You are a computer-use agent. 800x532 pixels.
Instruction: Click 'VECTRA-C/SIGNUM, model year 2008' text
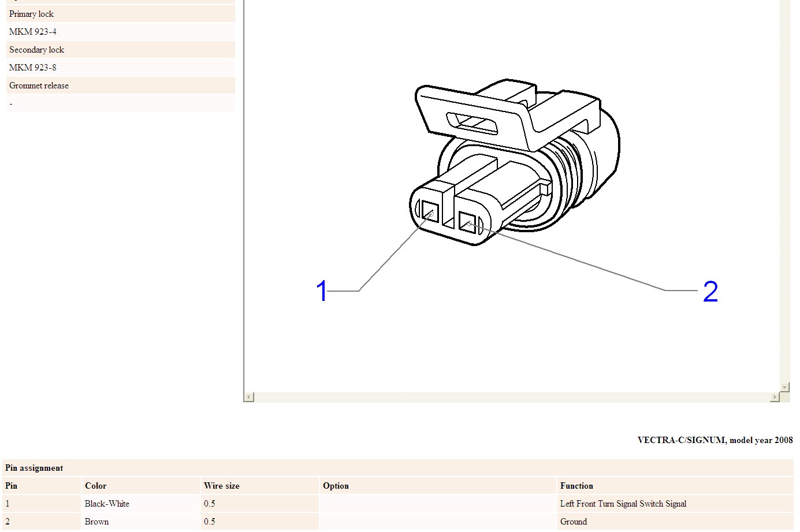(x=715, y=440)
